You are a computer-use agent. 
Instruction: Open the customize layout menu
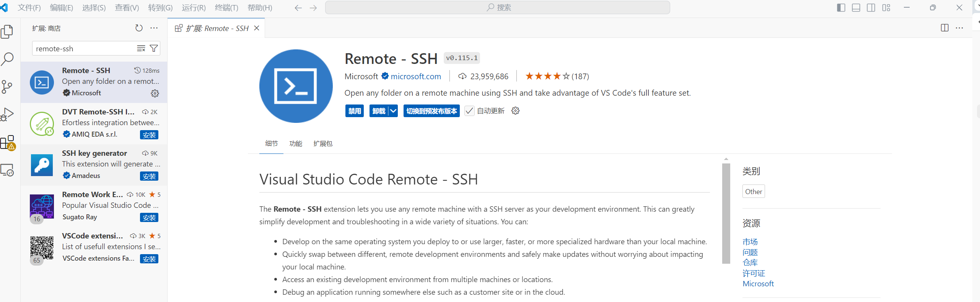[x=886, y=8]
